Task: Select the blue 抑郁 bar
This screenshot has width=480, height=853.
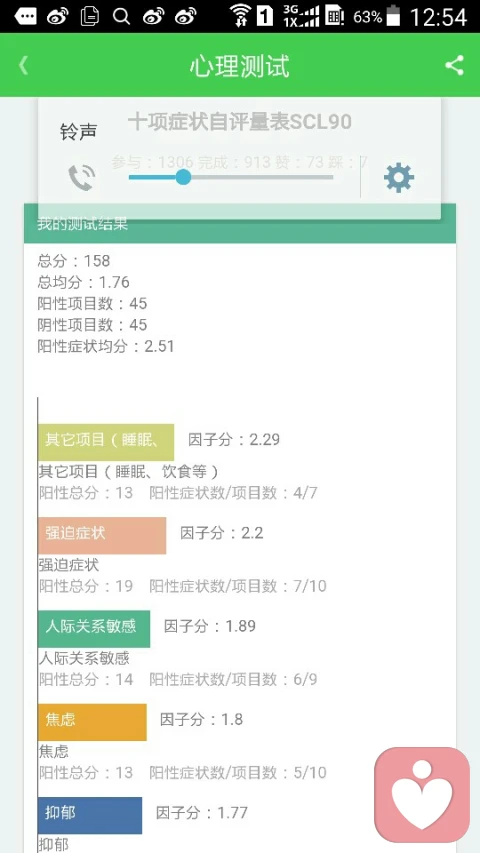Action: pyautogui.click(x=90, y=815)
